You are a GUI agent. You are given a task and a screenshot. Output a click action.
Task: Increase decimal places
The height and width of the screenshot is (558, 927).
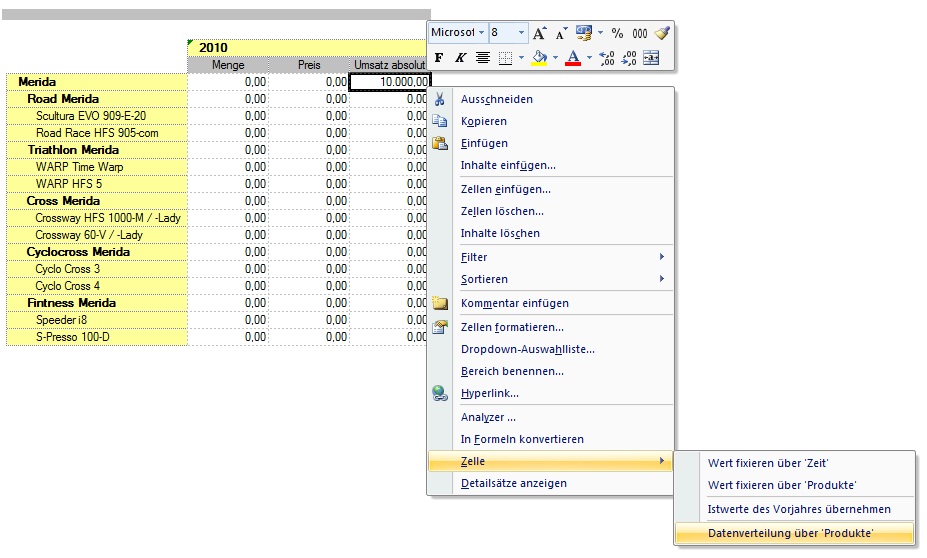point(607,57)
